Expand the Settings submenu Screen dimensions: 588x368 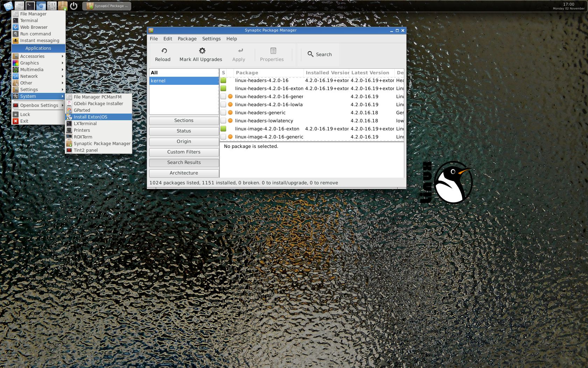point(38,90)
